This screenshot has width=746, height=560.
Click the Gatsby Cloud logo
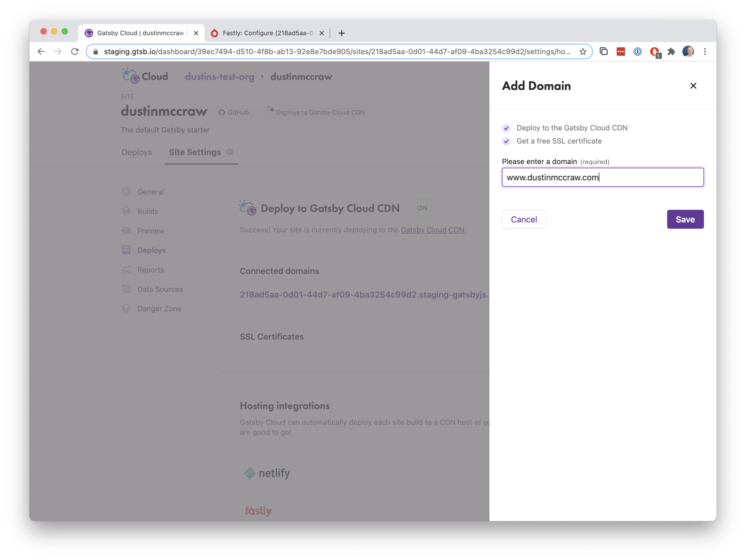pyautogui.click(x=145, y=76)
